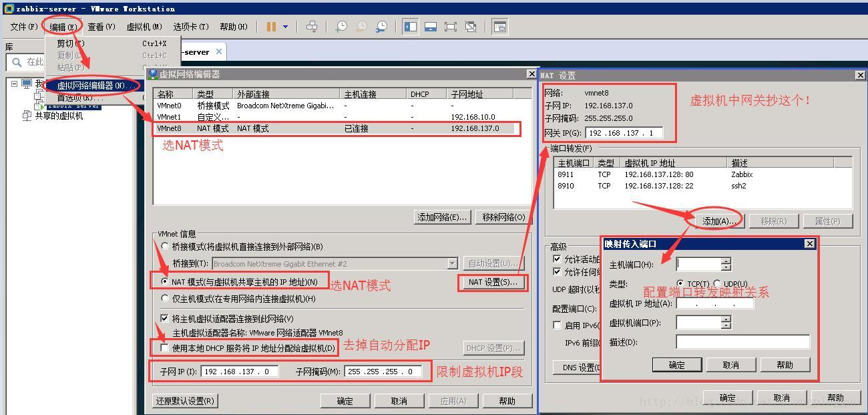The height and width of the screenshot is (415, 868).
Task: Click 帮助 in the Virtual Network Editor
Action: pyautogui.click(x=507, y=401)
